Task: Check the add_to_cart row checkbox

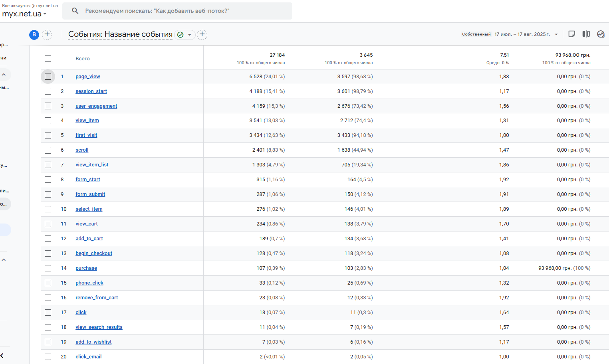Action: coord(48,239)
